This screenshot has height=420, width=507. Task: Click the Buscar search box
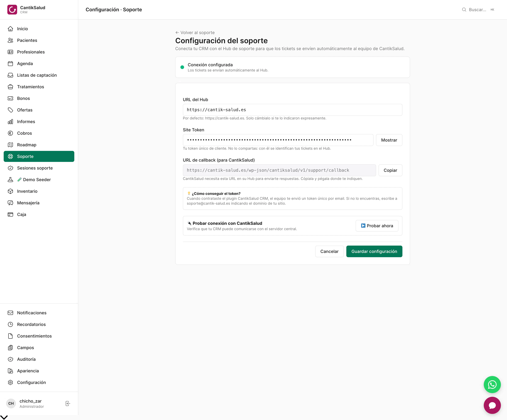pos(478,10)
